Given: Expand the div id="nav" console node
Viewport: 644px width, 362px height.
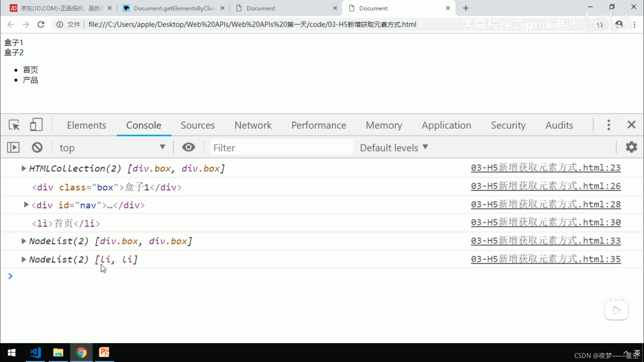Looking at the screenshot, I should click(26, 204).
